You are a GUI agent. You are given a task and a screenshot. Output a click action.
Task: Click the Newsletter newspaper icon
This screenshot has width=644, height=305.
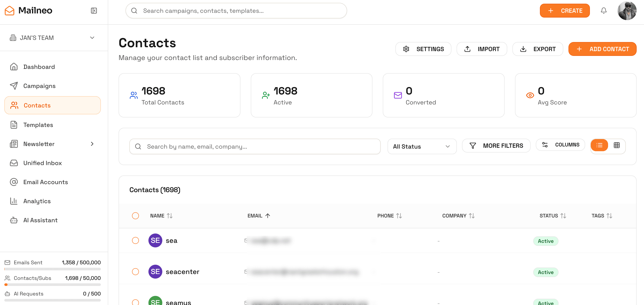[14, 144]
